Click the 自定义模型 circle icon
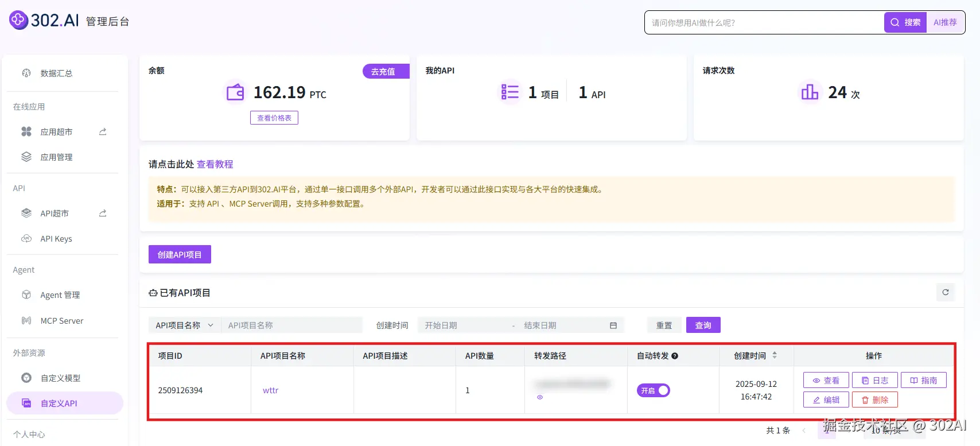980x446 pixels. [26, 378]
